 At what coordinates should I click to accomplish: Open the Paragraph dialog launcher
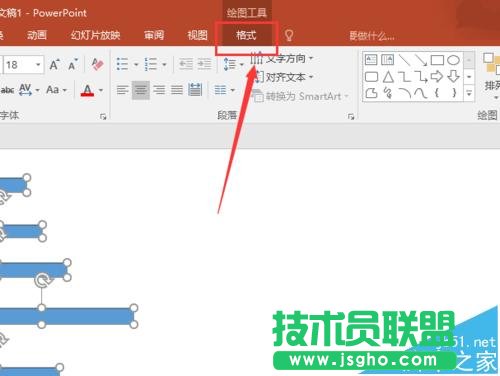pyautogui.click(x=351, y=116)
